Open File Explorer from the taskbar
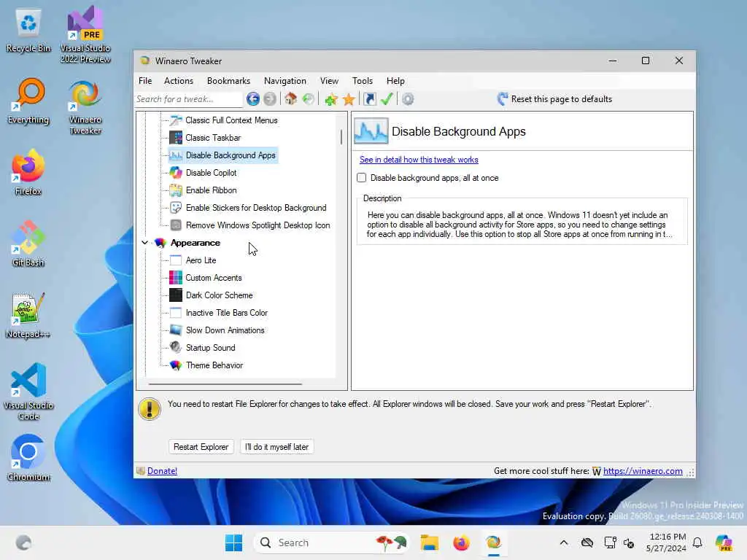 click(x=429, y=542)
